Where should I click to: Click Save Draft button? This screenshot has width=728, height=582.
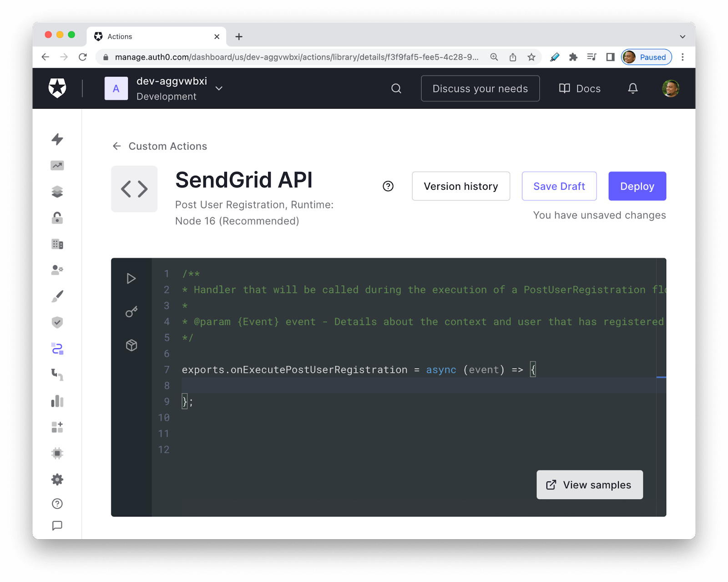tap(559, 186)
